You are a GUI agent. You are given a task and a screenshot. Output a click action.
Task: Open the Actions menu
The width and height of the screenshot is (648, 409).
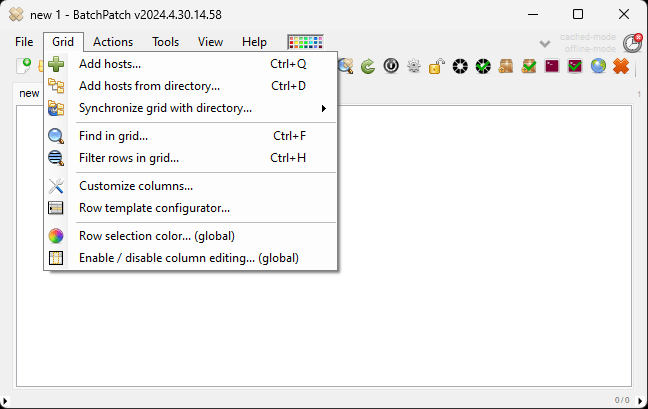pyautogui.click(x=113, y=42)
